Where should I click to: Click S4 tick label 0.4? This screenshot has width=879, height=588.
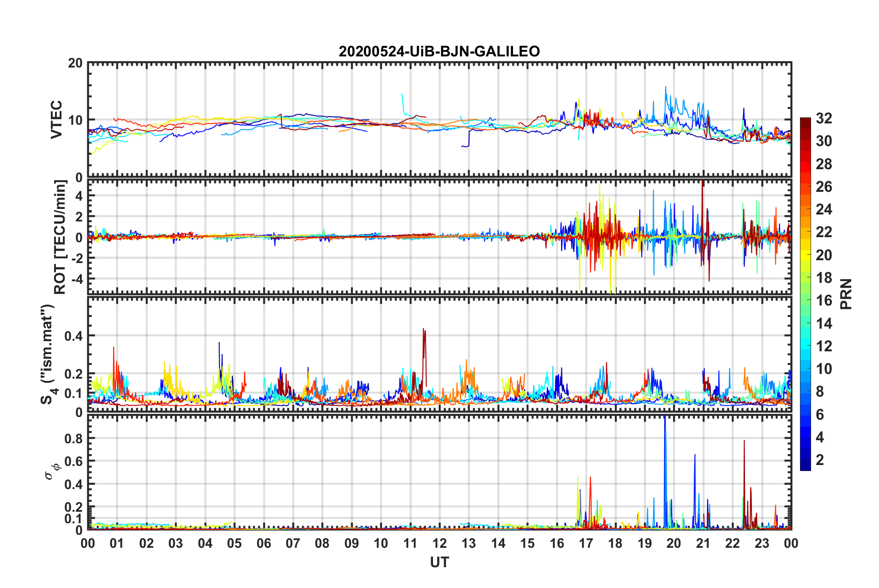coord(73,336)
